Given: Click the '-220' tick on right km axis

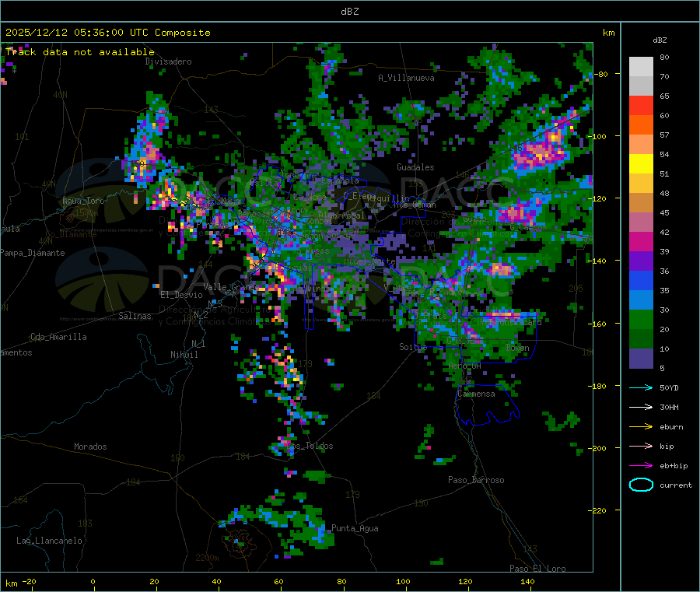Looking at the screenshot, I should click(599, 510).
